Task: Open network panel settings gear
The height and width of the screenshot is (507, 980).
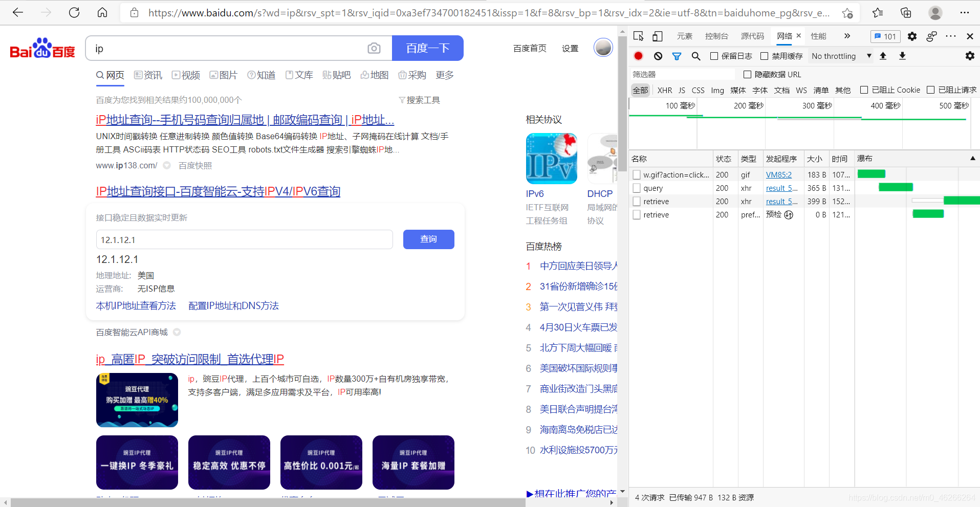Action: click(970, 56)
